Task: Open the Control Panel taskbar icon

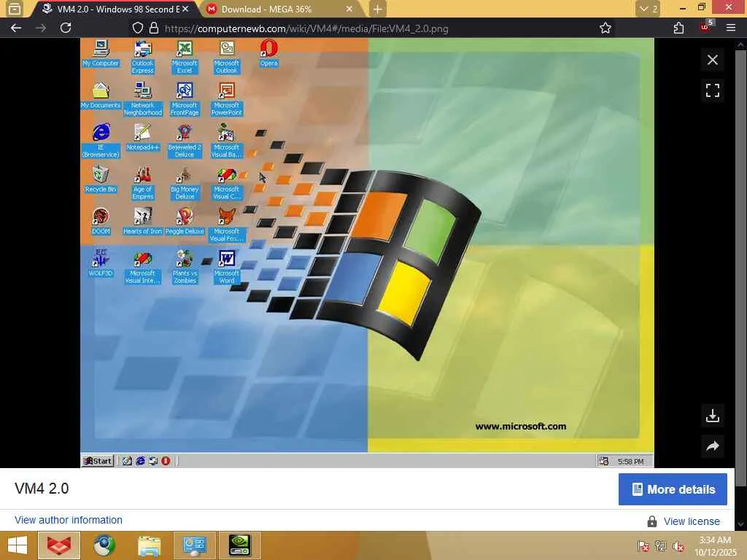Action: [x=194, y=545]
